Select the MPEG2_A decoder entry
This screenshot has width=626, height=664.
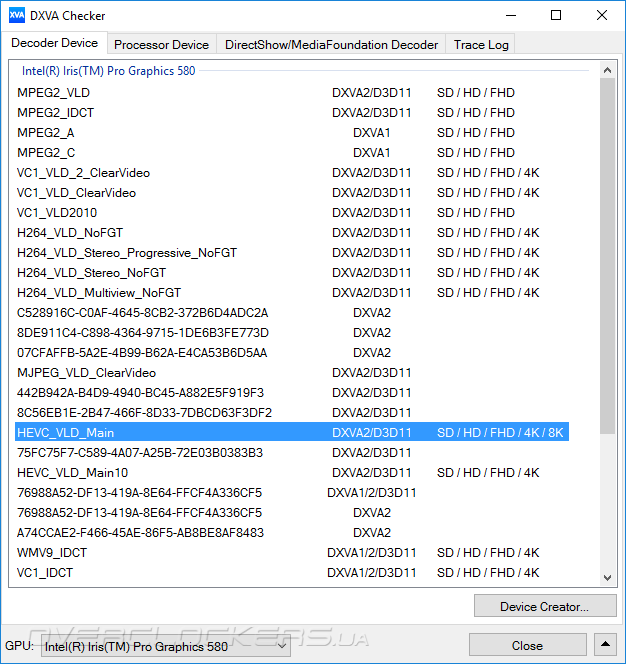click(292, 133)
